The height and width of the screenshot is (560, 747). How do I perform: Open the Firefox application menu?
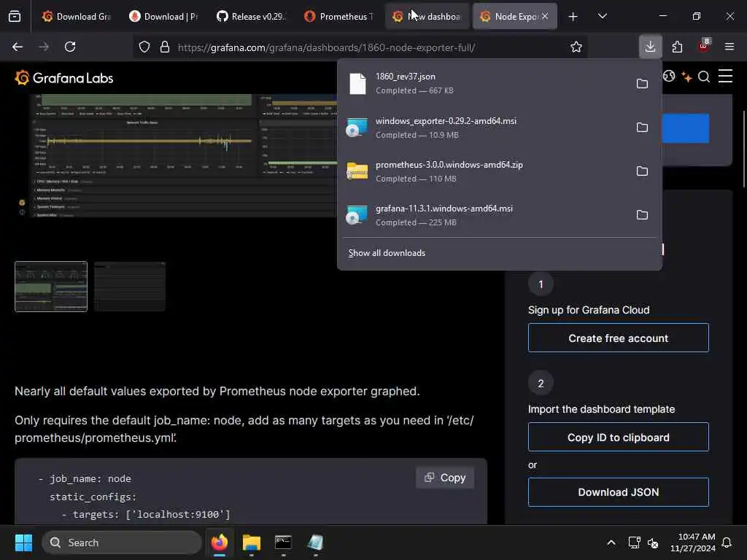point(729,47)
